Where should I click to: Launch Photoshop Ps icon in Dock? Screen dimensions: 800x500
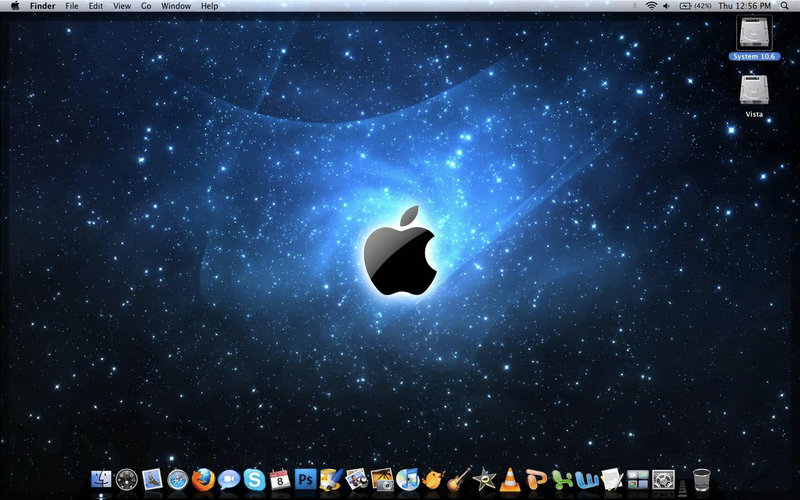[x=305, y=480]
